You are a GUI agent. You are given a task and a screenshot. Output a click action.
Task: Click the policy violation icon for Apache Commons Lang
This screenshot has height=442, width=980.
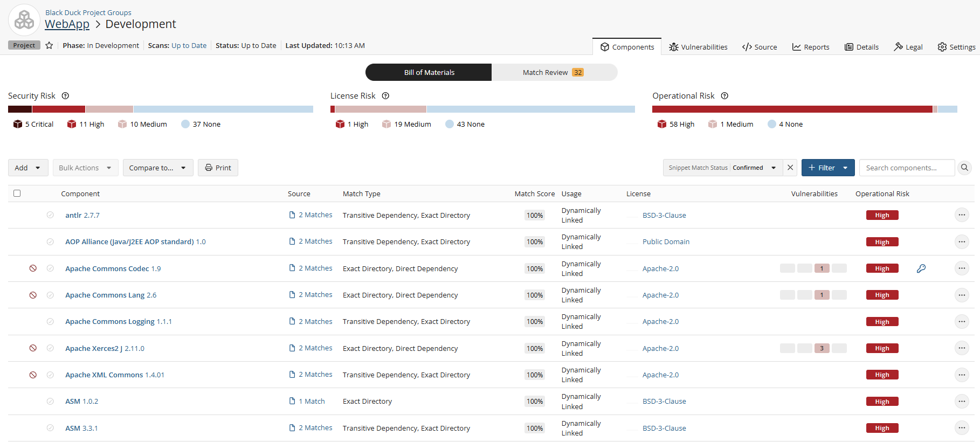point(33,295)
